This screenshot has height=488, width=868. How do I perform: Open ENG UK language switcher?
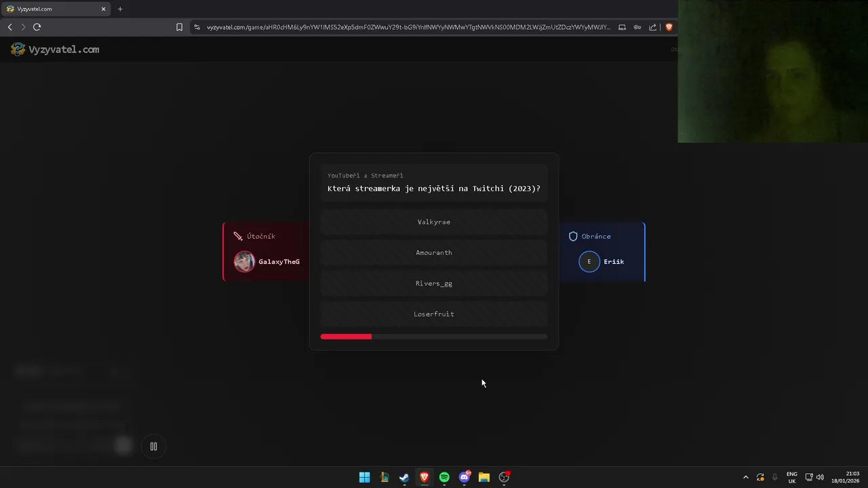(791, 477)
